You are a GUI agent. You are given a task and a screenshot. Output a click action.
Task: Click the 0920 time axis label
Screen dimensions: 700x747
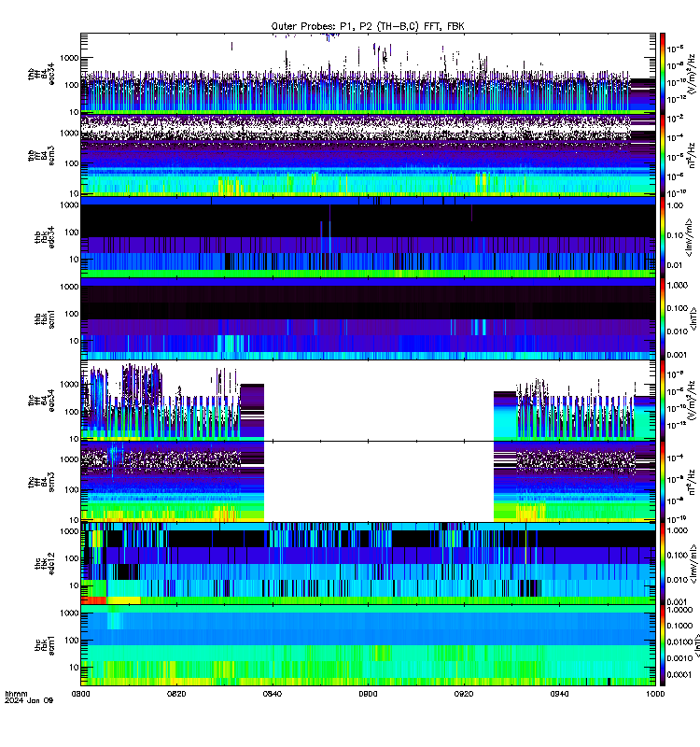463,694
